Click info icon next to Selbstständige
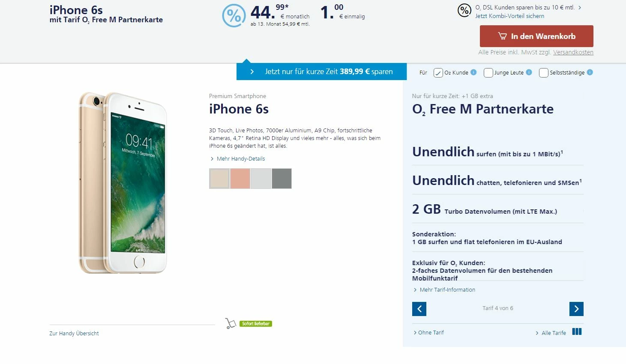The image size is (626, 364). (x=590, y=72)
